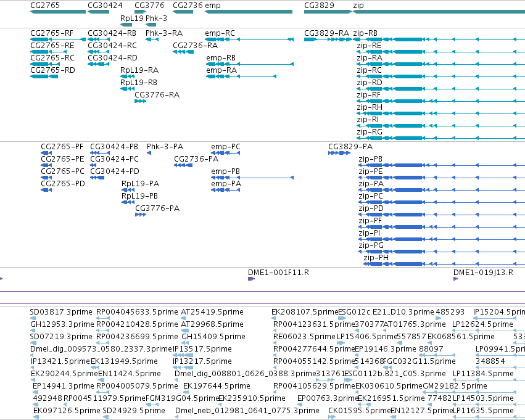Select the CG2736-PA protein label
The image size is (525, 420).
click(x=196, y=159)
